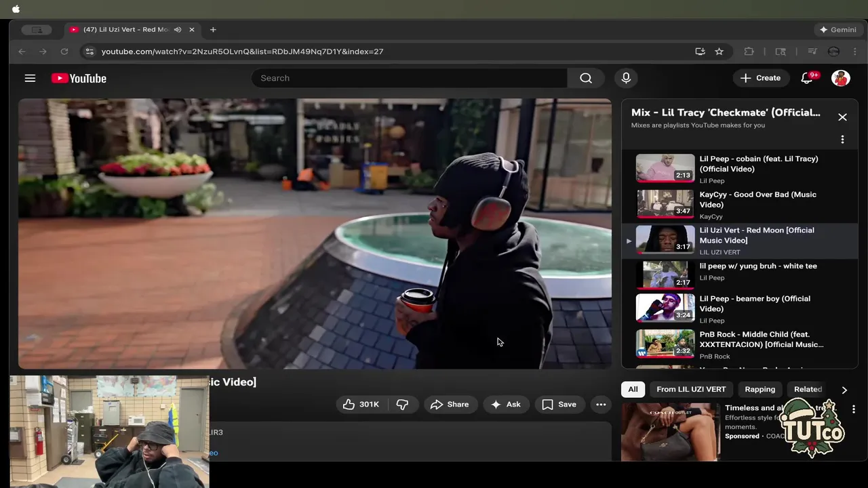This screenshot has width=868, height=488.
Task: Click the Ask button
Action: [506, 405]
